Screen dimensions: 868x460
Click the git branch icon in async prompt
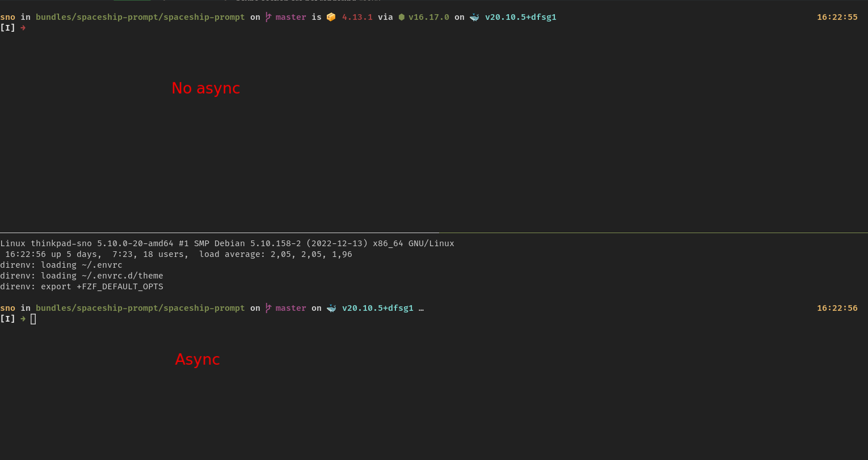click(267, 308)
